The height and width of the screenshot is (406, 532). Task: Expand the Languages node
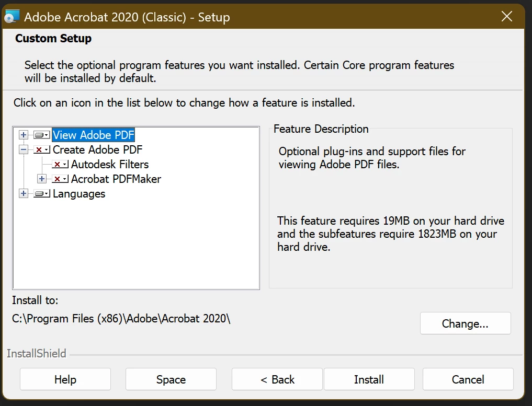24,193
